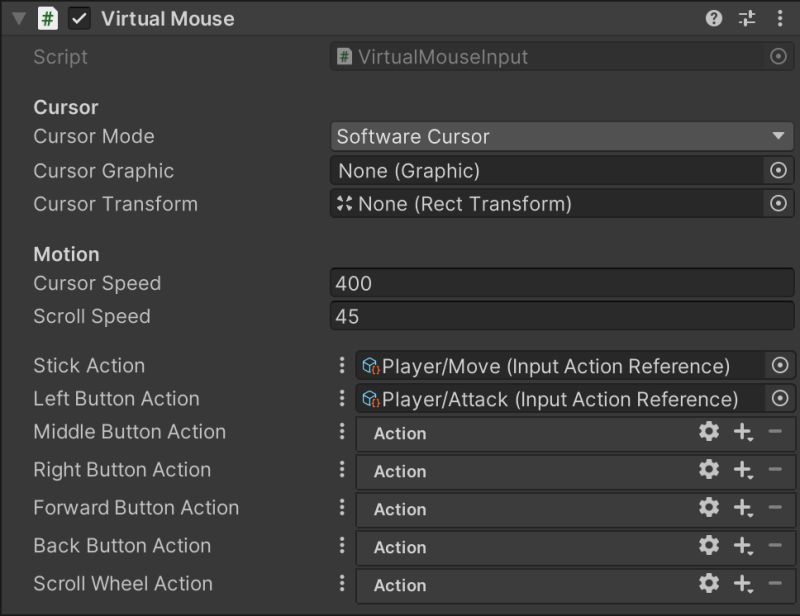Open the component presets selector
The width and height of the screenshot is (800, 616).
744,18
